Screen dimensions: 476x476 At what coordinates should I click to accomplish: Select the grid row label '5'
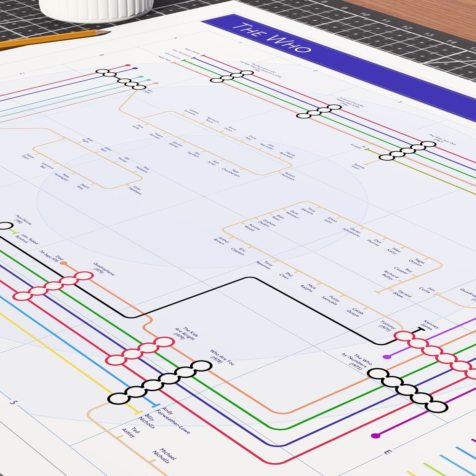pos(13,402)
